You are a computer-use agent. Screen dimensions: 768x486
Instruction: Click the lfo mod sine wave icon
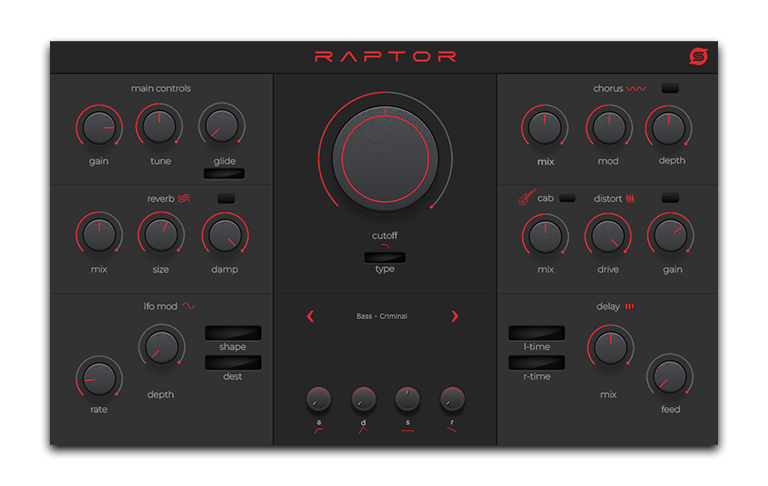(x=189, y=307)
